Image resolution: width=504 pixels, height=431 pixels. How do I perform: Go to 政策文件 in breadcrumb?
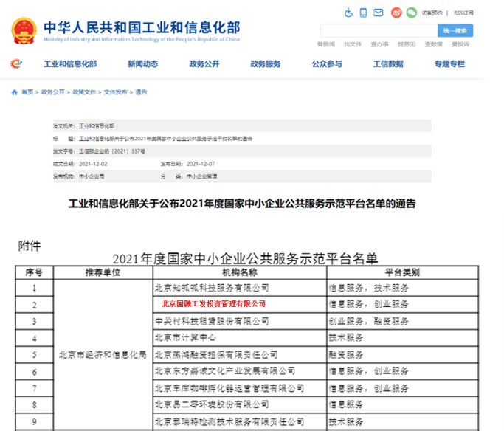(84, 92)
